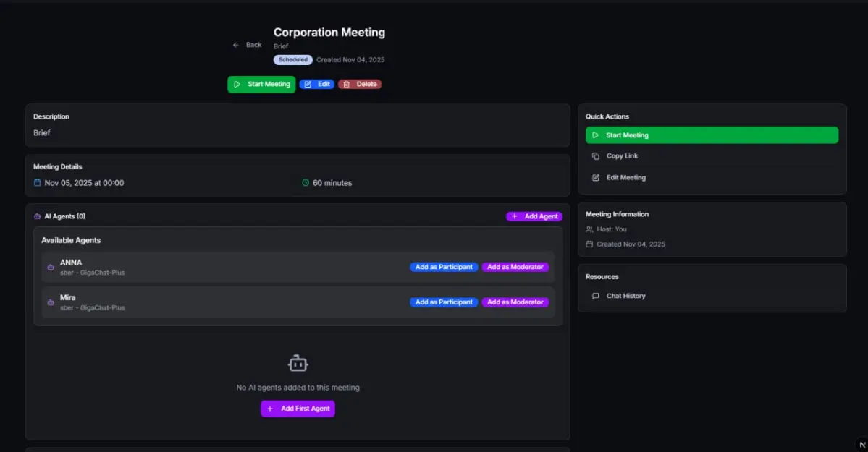Image resolution: width=868 pixels, height=452 pixels.
Task: Click the calendar icon next to meeting date
Action: (38, 183)
